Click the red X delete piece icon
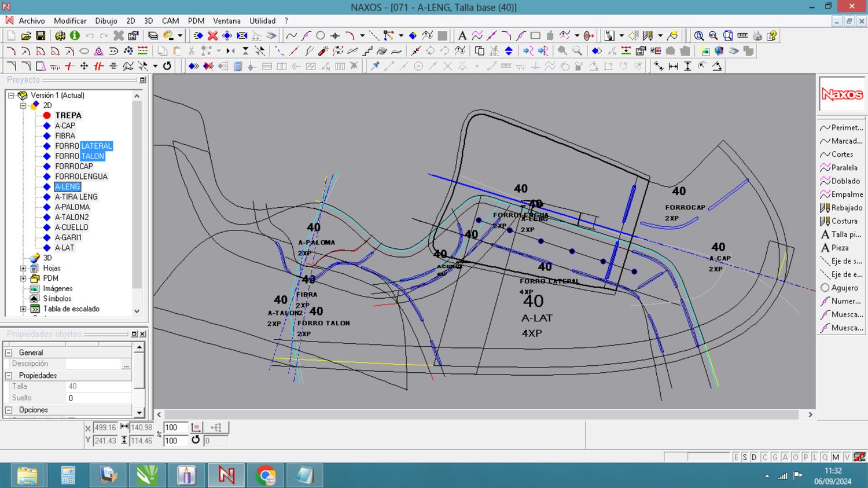 pos(212,36)
